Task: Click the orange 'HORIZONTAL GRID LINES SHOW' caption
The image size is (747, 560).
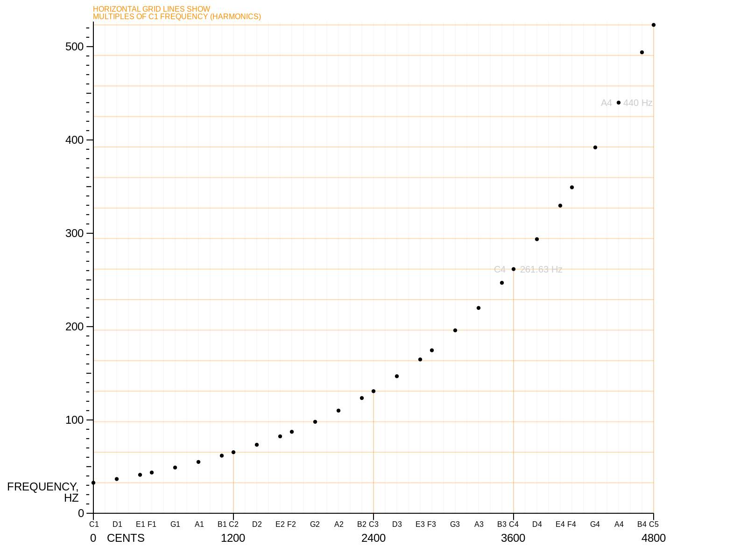Action: click(x=151, y=9)
